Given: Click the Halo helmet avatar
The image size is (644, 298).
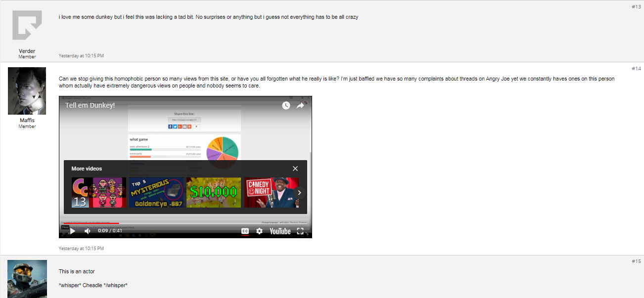Looking at the screenshot, I should coord(27,279).
